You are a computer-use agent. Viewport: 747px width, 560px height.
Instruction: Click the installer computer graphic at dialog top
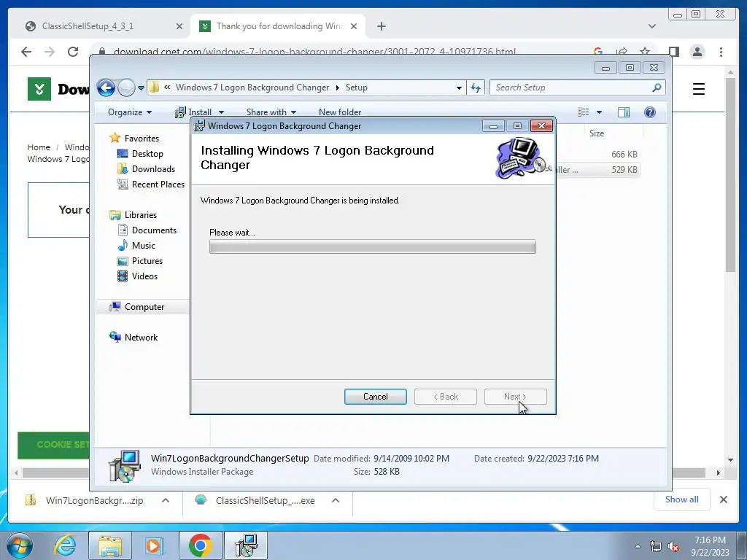(x=522, y=158)
